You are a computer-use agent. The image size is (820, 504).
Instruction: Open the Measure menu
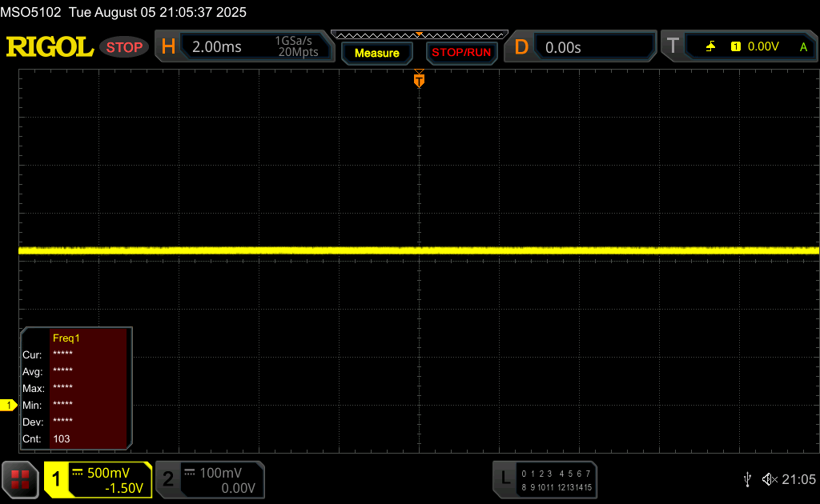pyautogui.click(x=376, y=53)
